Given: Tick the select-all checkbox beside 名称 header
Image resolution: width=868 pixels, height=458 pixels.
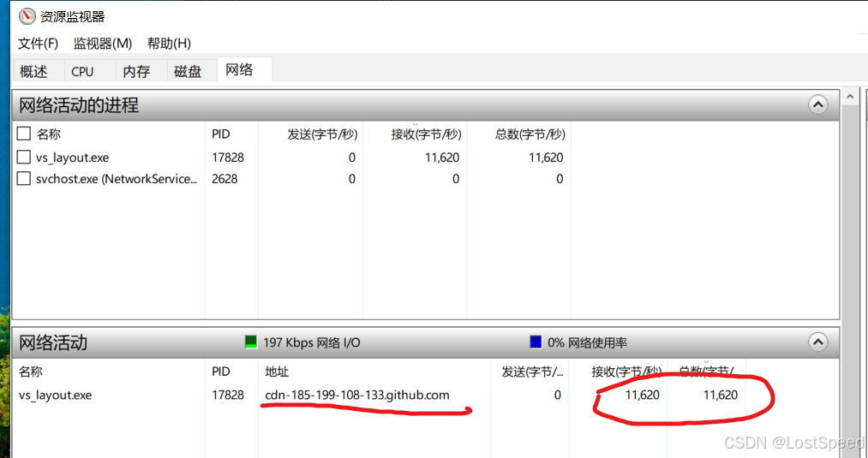Looking at the screenshot, I should (x=23, y=134).
